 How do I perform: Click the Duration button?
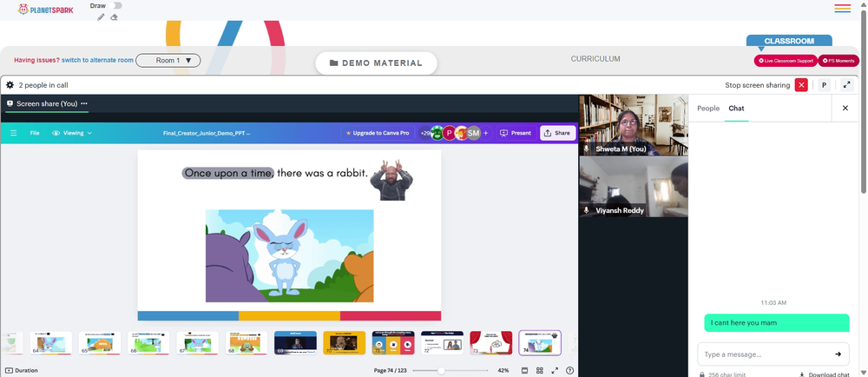23,370
